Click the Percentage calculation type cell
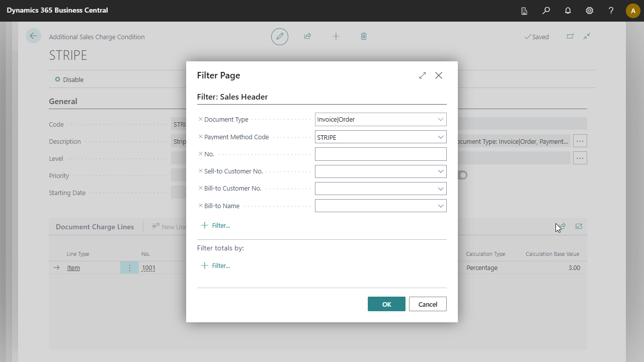This screenshot has height=362, width=644. click(x=482, y=268)
